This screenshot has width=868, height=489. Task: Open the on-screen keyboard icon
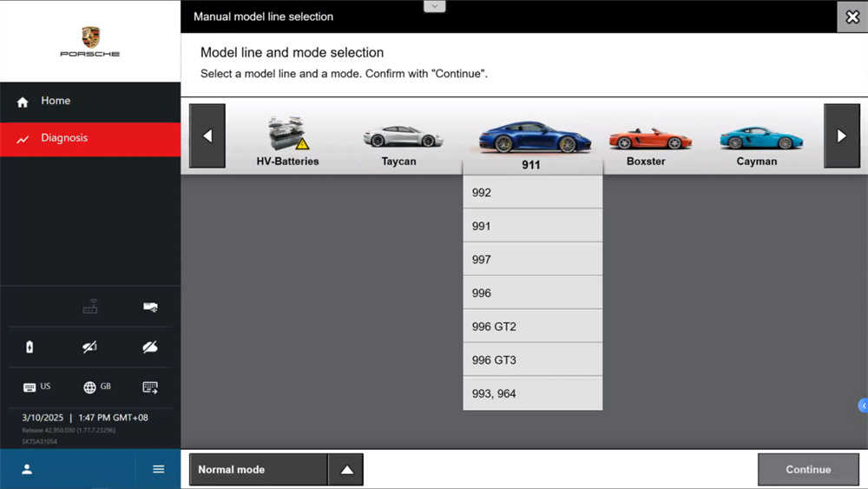coord(150,387)
